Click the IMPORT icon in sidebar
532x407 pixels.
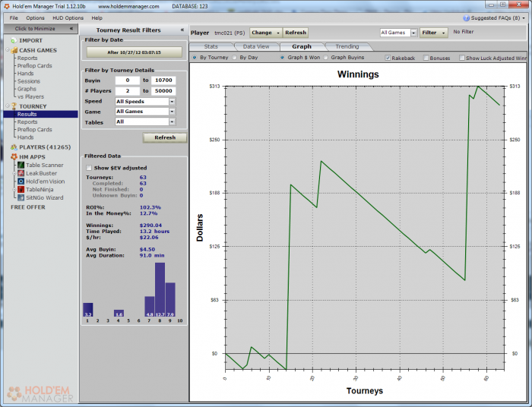click(14, 41)
